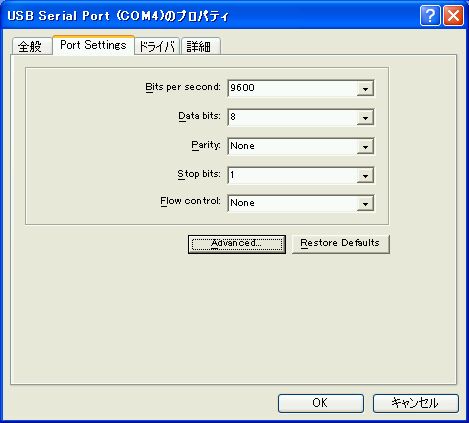The image size is (469, 423).
Task: Open the Data bits dropdown arrow
Action: 365,117
